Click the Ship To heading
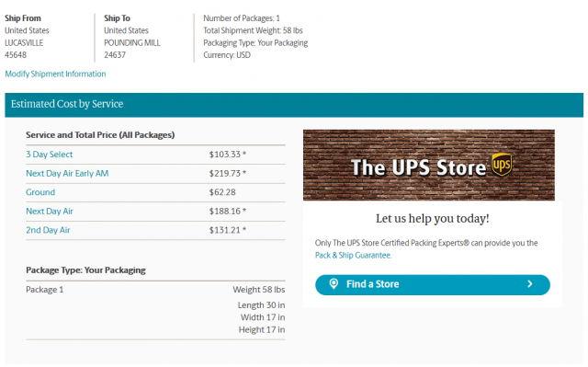This screenshot has height=367, width=588. (x=117, y=18)
